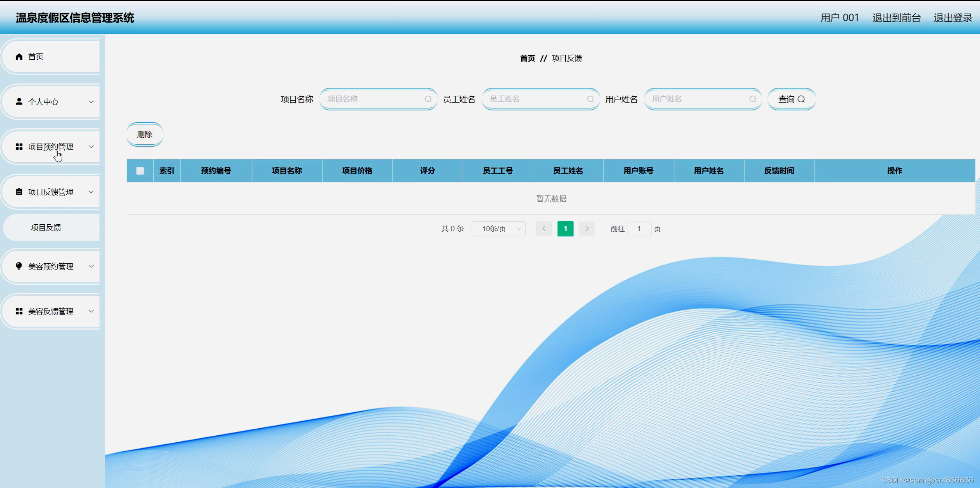Screen dimensions: 980x488
Task: Click the grid icon beside 项目预约管理
Action: click(x=19, y=147)
